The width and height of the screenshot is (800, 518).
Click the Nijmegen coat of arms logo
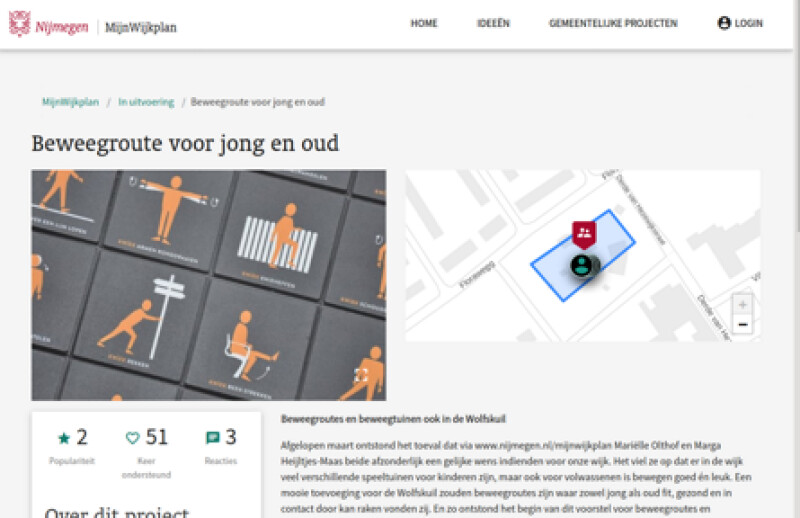pos(19,24)
